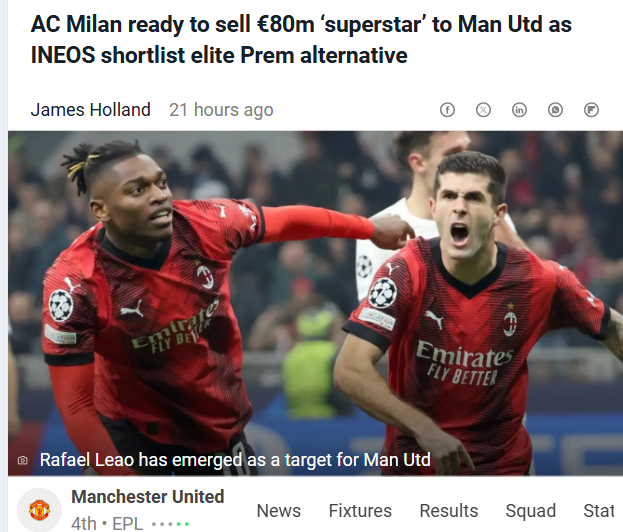Viewport: 623px width, 532px height.
Task: Open the Fixtures tab
Action: pos(360,511)
